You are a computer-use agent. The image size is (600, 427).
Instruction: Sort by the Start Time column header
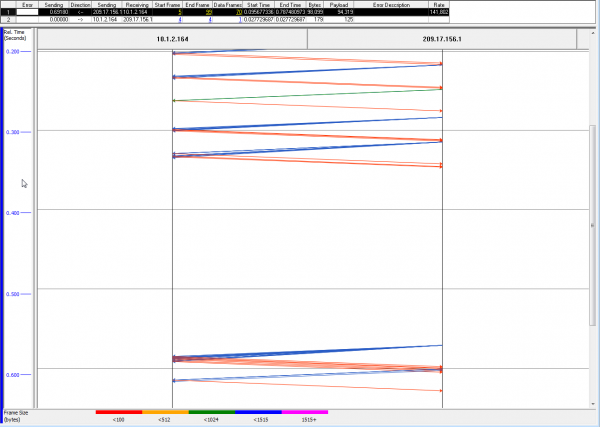click(x=258, y=5)
